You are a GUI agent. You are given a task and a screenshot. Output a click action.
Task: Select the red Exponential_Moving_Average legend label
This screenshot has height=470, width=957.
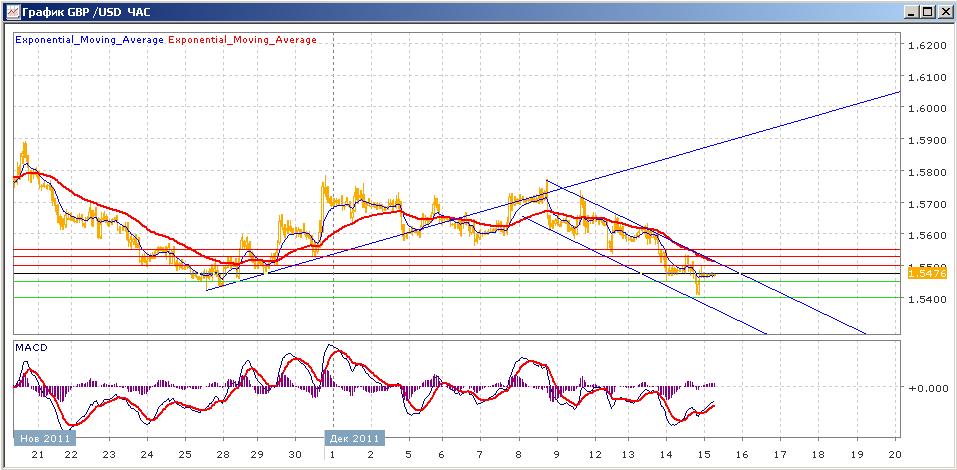(x=242, y=40)
